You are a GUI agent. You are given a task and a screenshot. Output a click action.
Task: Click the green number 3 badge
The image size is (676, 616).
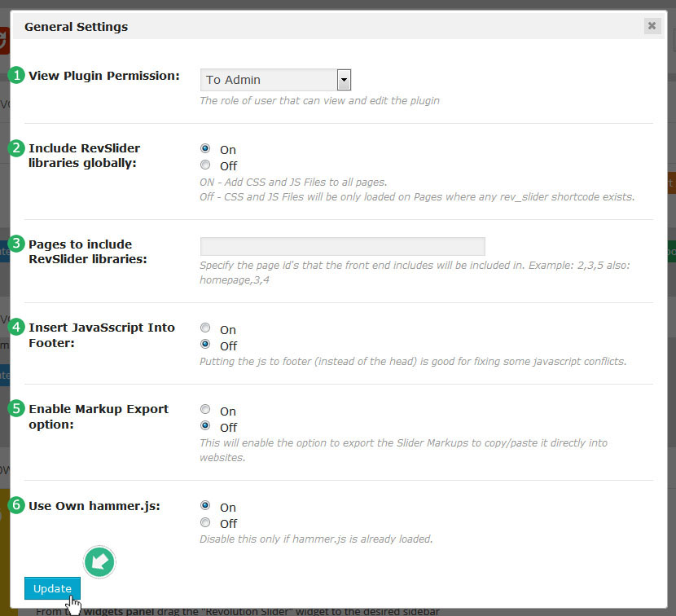point(16,244)
